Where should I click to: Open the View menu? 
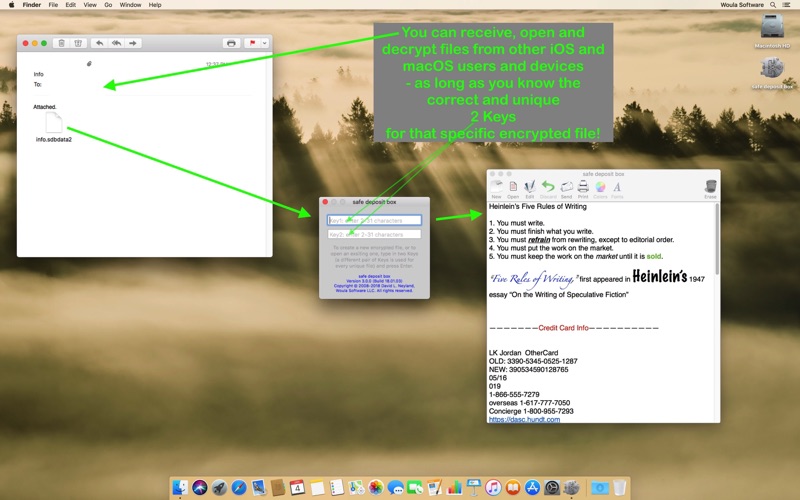point(90,5)
